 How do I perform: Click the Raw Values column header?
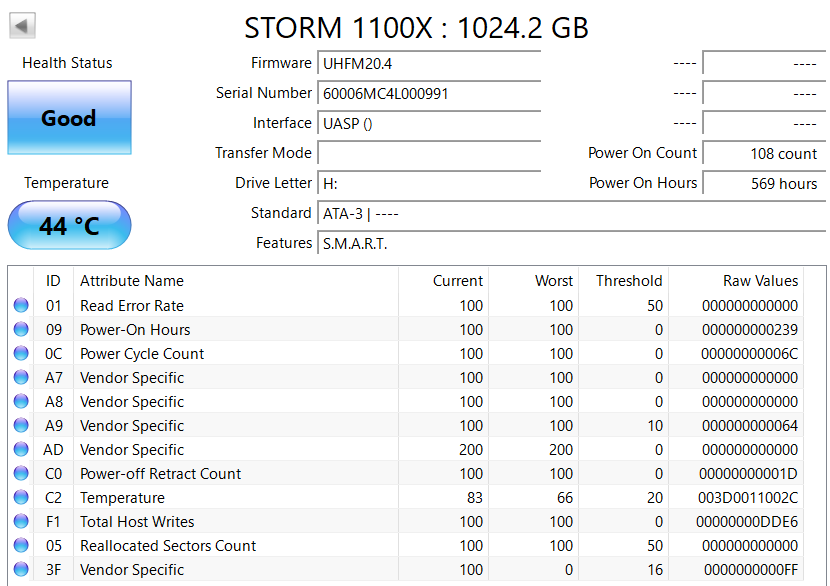coord(760,281)
